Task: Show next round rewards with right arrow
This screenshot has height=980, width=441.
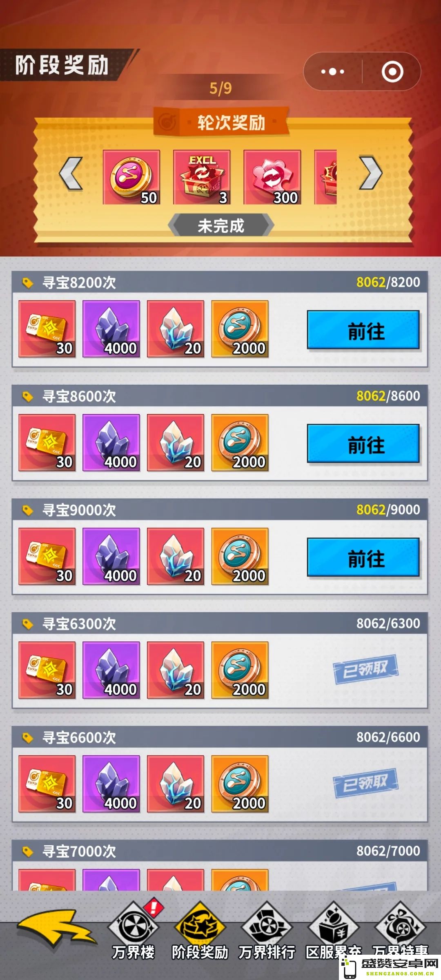Action: pyautogui.click(x=370, y=173)
